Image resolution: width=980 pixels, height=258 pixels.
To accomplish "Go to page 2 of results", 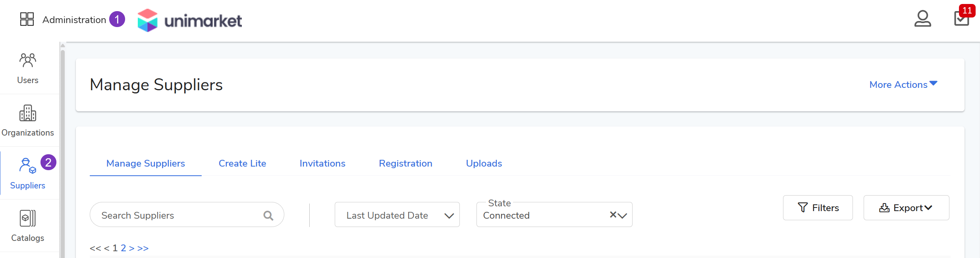I will pyautogui.click(x=123, y=248).
